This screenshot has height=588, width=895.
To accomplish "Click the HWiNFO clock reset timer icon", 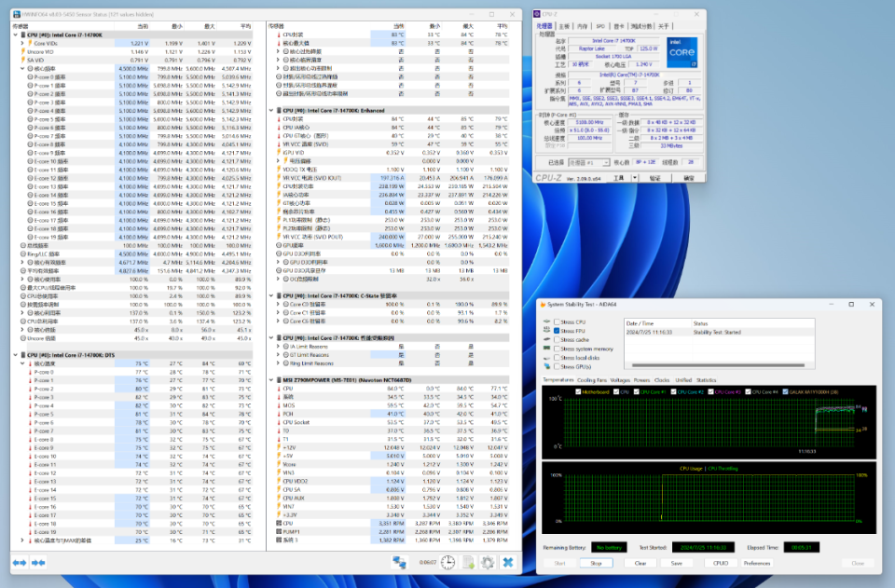I will [448, 562].
